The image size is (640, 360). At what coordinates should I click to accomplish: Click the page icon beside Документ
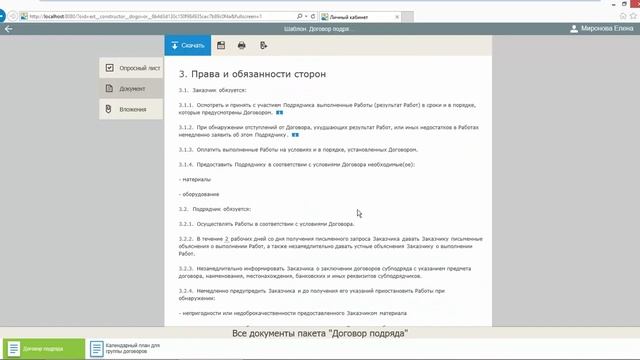coord(109,88)
